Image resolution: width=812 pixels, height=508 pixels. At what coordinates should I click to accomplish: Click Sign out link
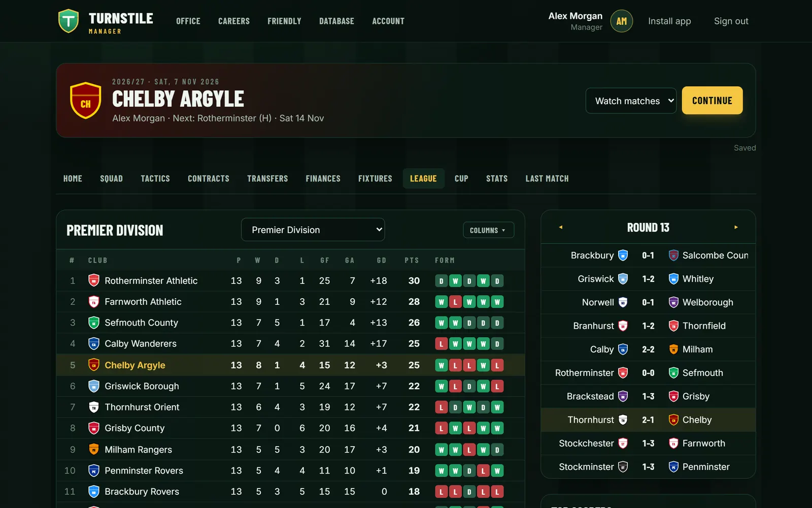pyautogui.click(x=731, y=21)
